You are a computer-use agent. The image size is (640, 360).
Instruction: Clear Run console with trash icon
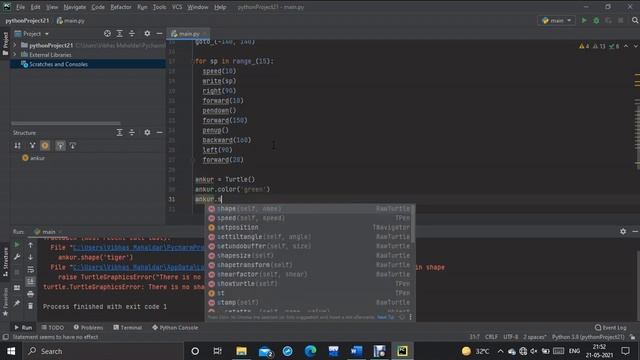31,306
